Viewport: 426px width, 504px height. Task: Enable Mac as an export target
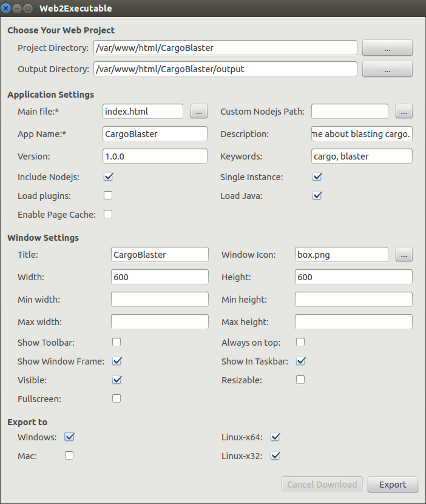[x=69, y=455]
